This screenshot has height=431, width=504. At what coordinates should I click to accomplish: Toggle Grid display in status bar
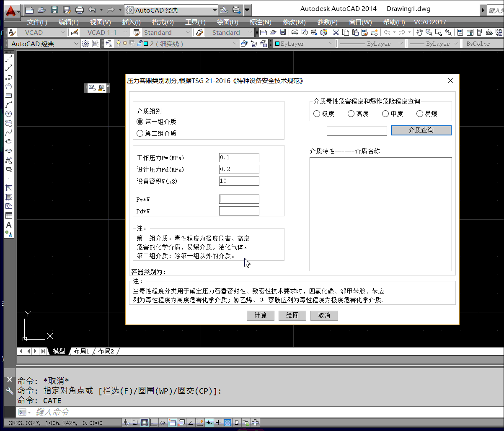pyautogui.click(x=144, y=423)
